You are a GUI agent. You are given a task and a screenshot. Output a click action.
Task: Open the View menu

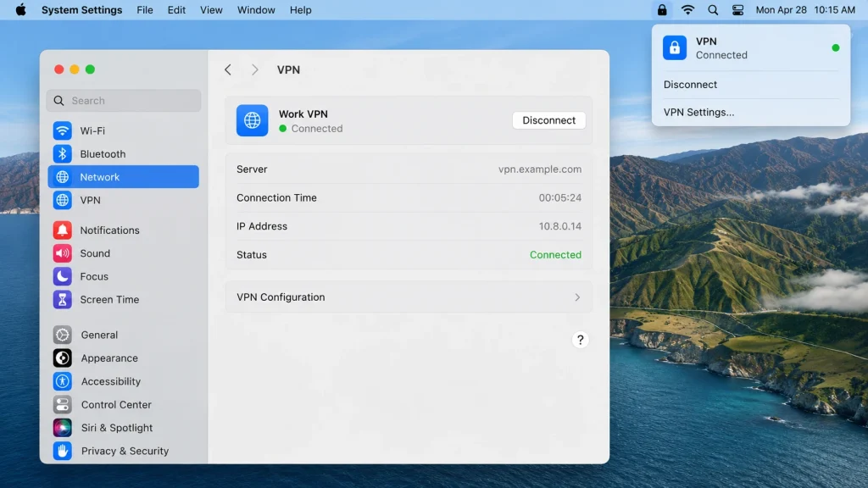pyautogui.click(x=211, y=10)
